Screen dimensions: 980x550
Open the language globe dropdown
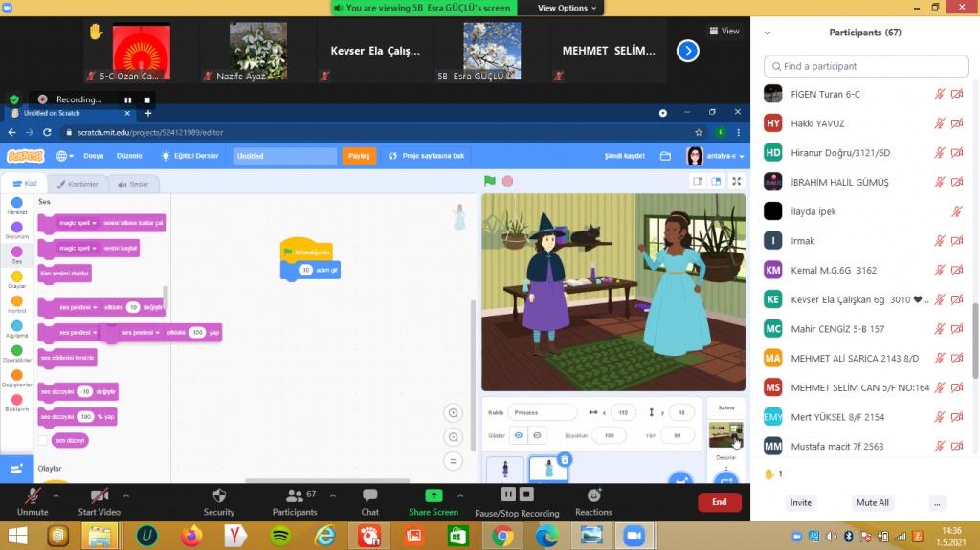click(x=64, y=156)
